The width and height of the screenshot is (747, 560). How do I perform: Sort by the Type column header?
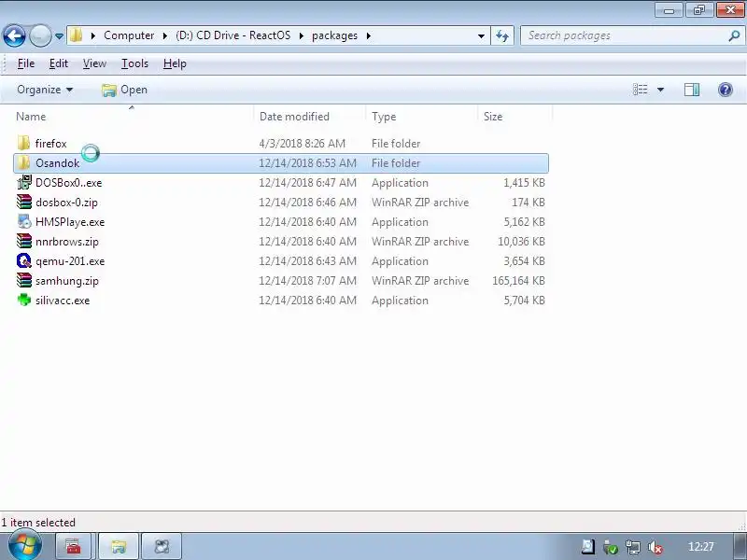[x=384, y=117]
